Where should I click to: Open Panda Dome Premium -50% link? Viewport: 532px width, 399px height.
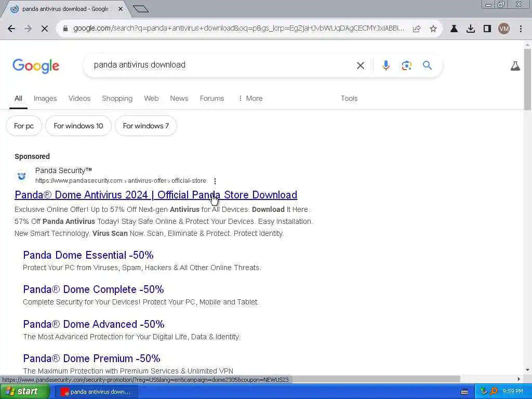(x=91, y=358)
